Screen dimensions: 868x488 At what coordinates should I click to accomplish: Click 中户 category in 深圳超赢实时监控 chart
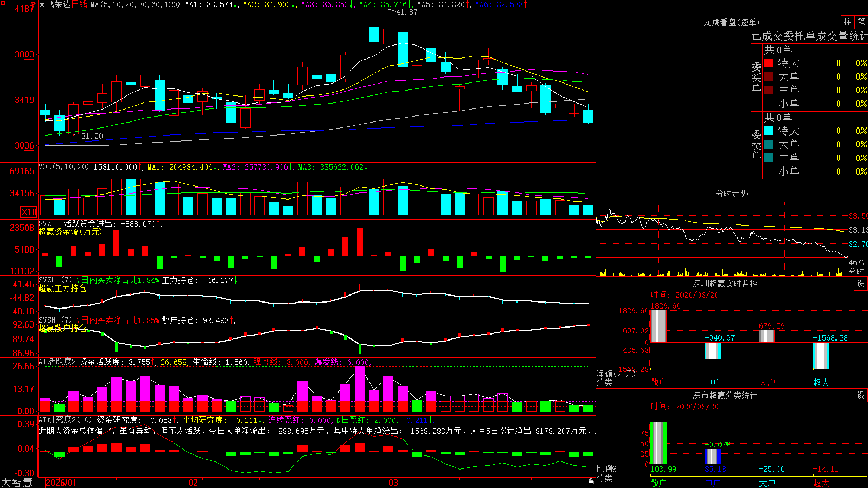[x=713, y=382]
